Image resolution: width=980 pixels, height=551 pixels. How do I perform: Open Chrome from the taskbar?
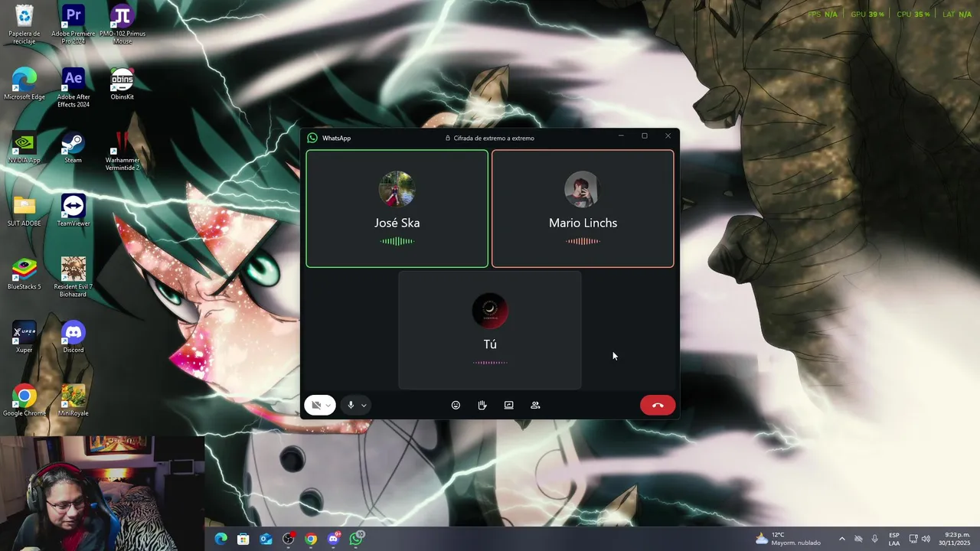[x=311, y=539]
